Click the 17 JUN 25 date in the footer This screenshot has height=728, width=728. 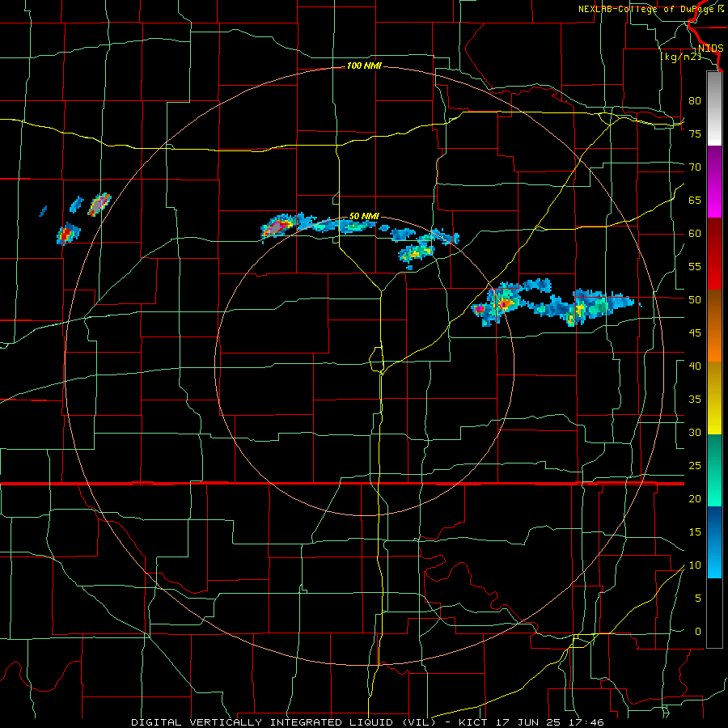[x=527, y=722]
